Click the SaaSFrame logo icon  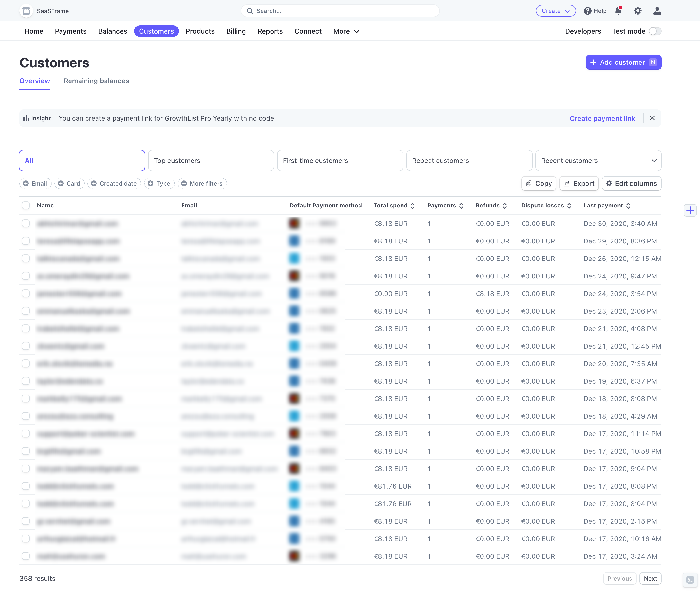click(x=26, y=11)
